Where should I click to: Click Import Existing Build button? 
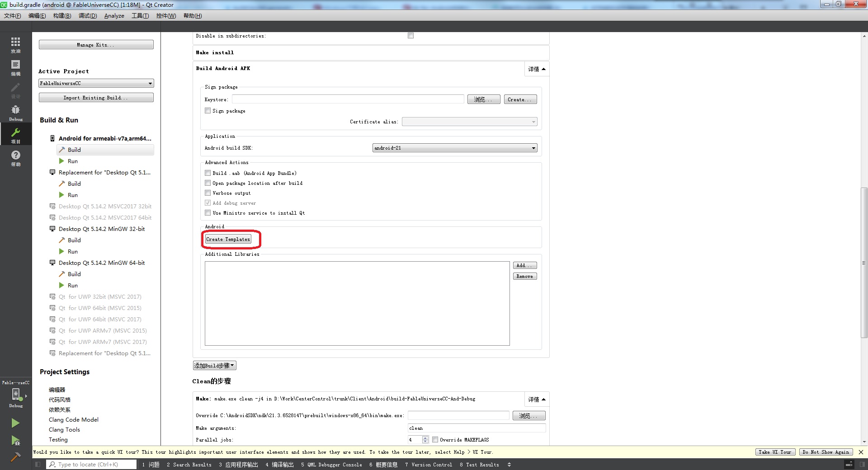(96, 98)
